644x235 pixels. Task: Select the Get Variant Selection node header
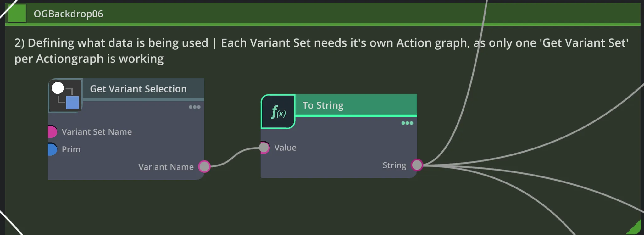click(138, 89)
